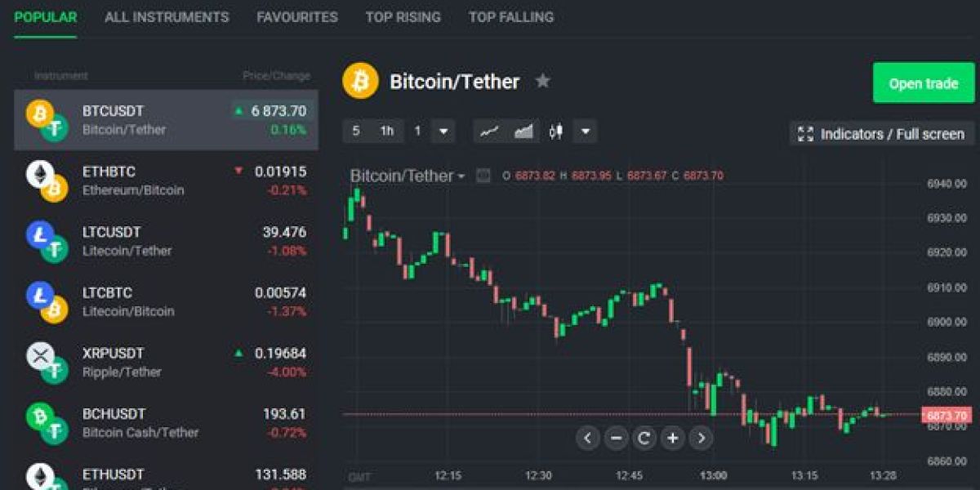Click the Open trade button
Viewport: 980px width, 490px height.
pos(923,82)
